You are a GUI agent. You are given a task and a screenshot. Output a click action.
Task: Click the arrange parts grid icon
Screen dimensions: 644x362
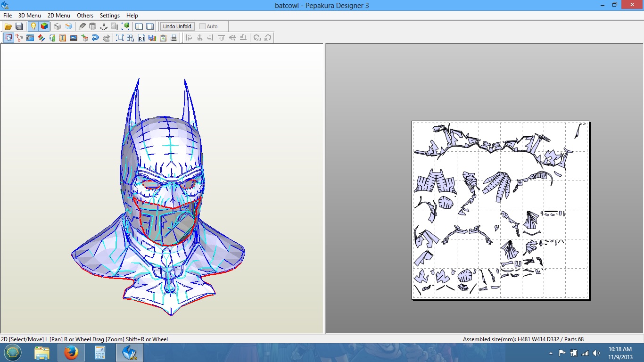pyautogui.click(x=131, y=38)
